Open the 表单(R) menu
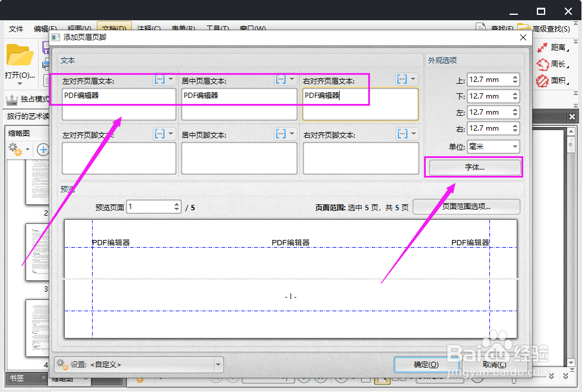This screenshot has height=392, width=582. 184,29
